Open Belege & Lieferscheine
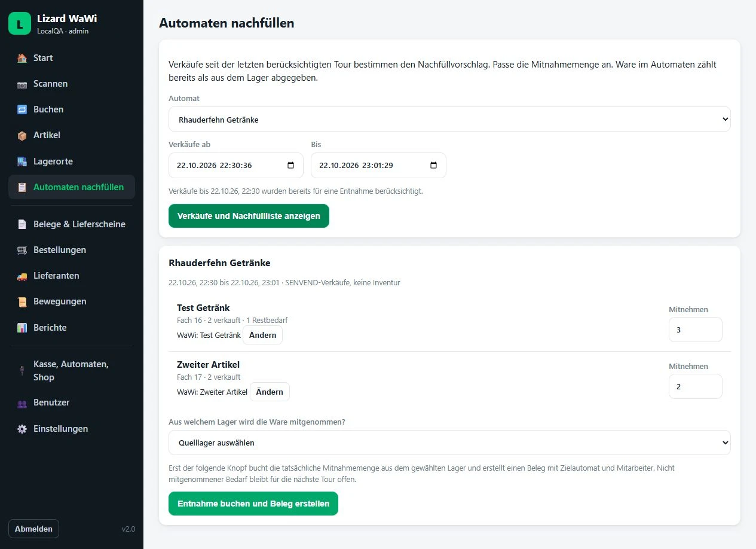756x549 pixels. pos(72,224)
